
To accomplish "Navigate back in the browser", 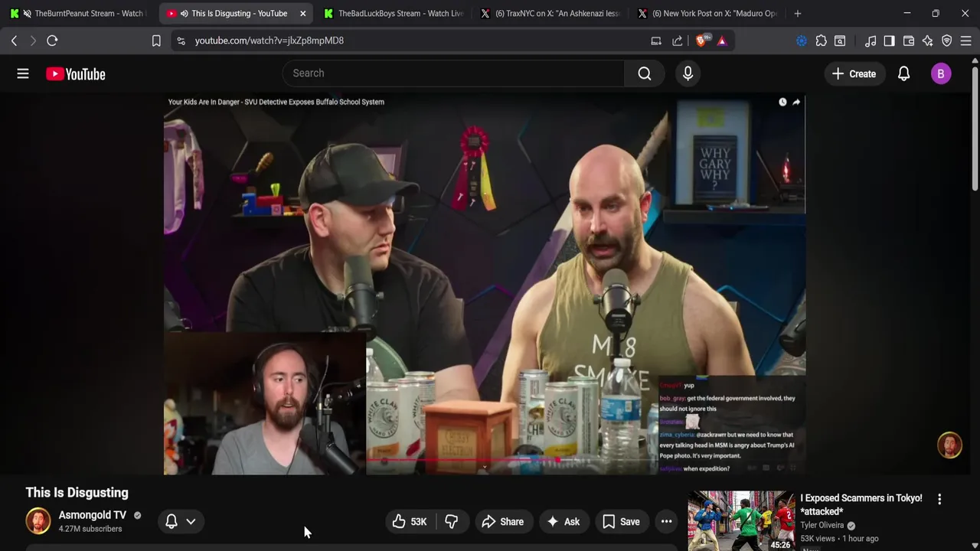I will pyautogui.click(x=14, y=41).
